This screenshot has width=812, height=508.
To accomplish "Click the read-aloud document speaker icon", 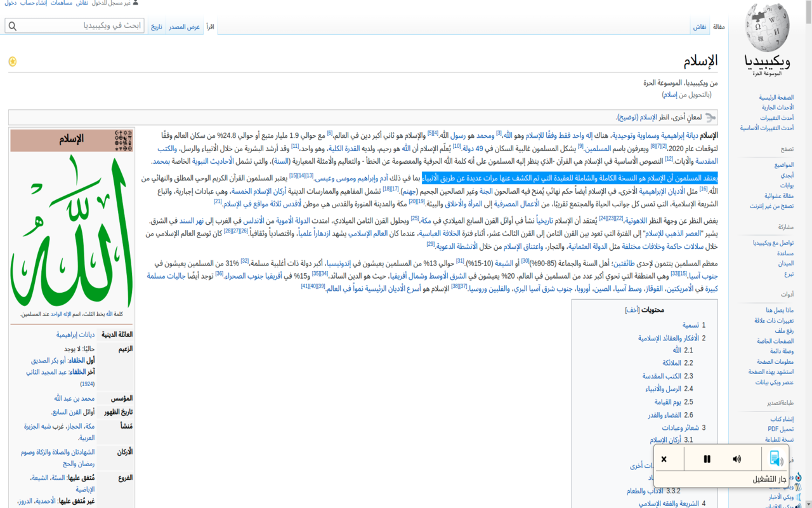I will (x=775, y=458).
